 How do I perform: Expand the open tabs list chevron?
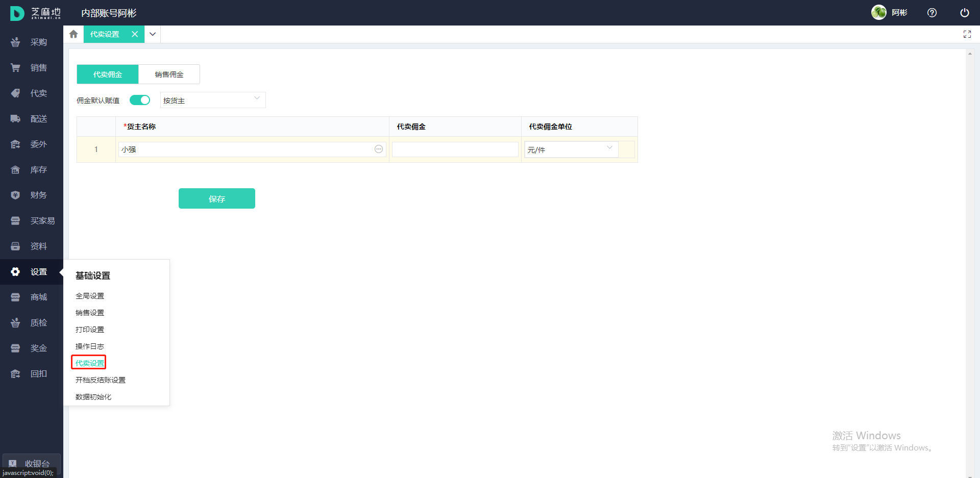coord(153,34)
